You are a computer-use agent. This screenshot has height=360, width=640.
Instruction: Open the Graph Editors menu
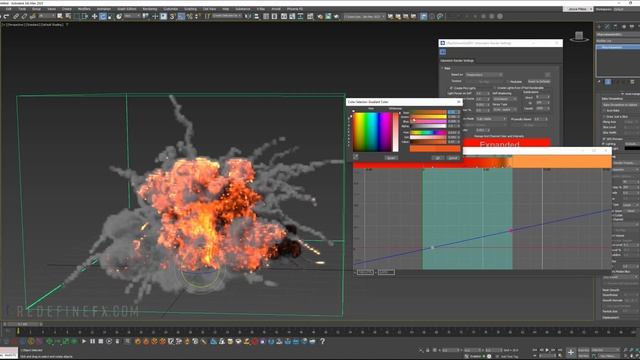(127, 9)
